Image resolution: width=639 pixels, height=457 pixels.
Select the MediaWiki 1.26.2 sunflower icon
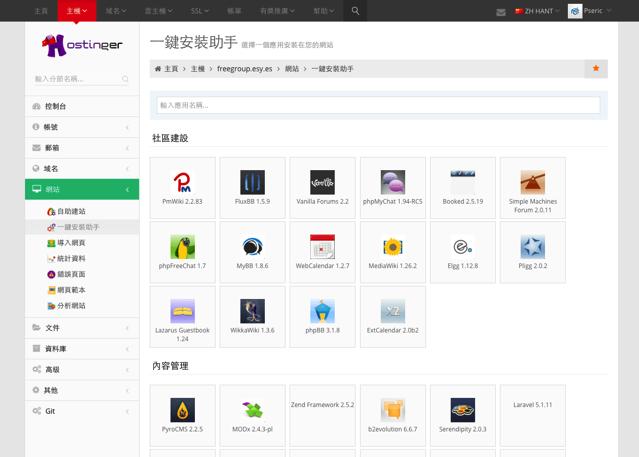[x=393, y=247]
